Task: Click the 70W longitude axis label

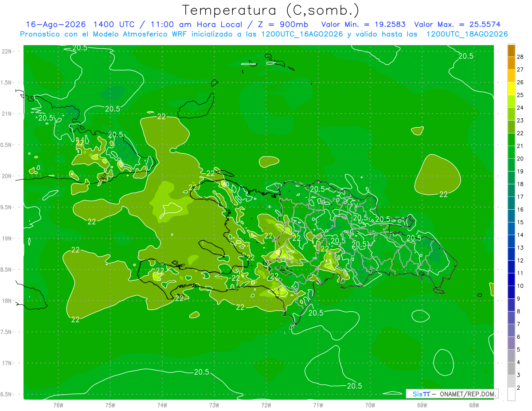Action: [370, 405]
